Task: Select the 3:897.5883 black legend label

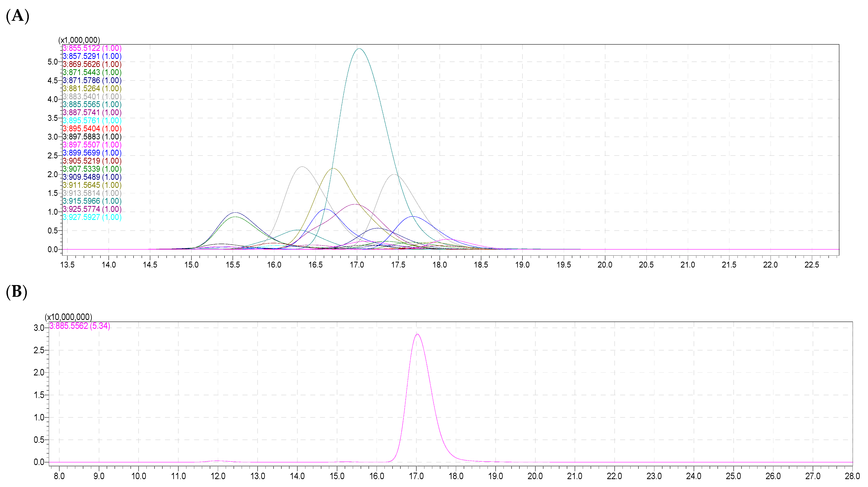Action: tap(92, 137)
